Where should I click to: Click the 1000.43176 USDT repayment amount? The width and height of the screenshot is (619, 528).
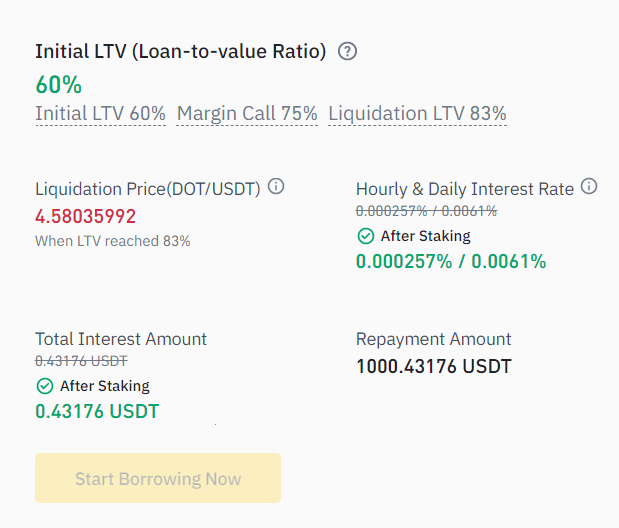(x=433, y=366)
